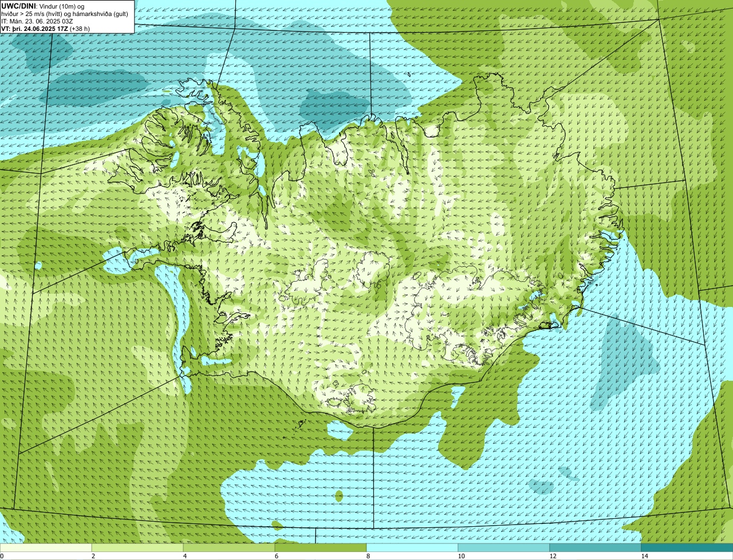The width and height of the screenshot is (733, 560).
Task: Click the scale label "0"
Action: click(x=2, y=556)
